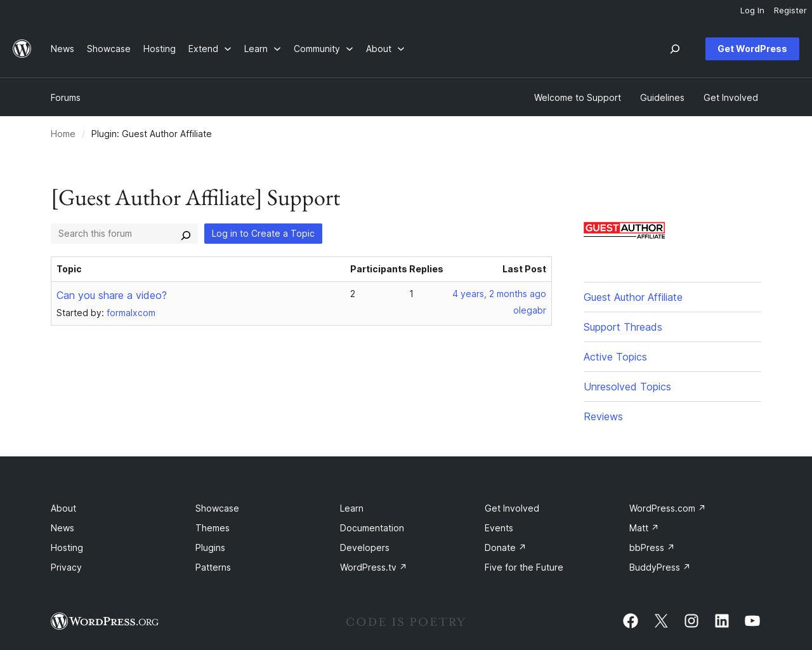The height and width of the screenshot is (650, 812).
Task: Click Plugins in the footer
Action: (210, 548)
